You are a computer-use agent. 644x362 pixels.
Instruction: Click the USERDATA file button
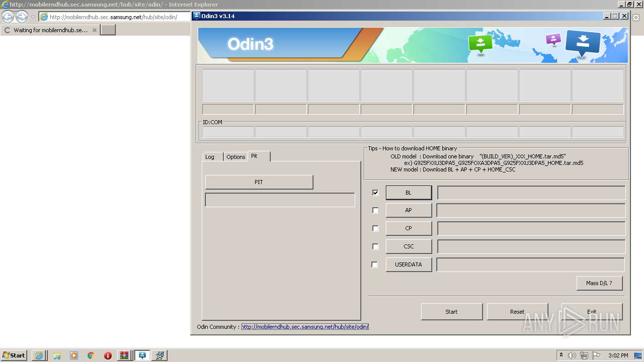(x=409, y=264)
